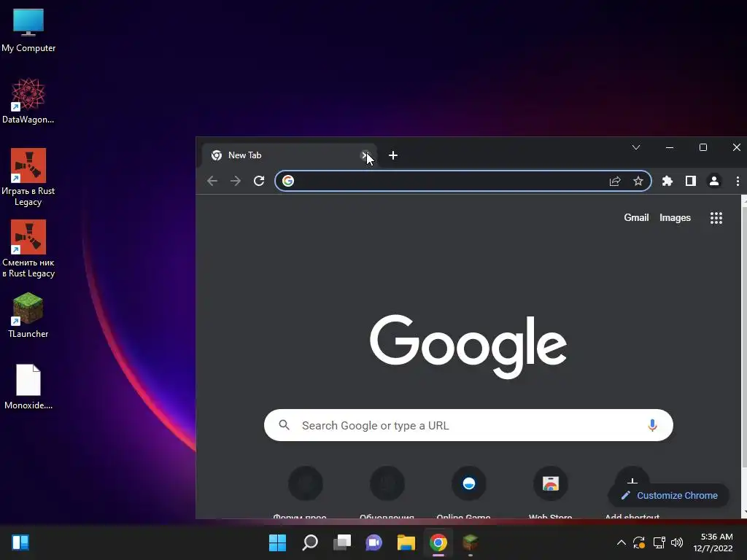Open File Explorer from the taskbar
This screenshot has width=747, height=560.
pos(406,542)
